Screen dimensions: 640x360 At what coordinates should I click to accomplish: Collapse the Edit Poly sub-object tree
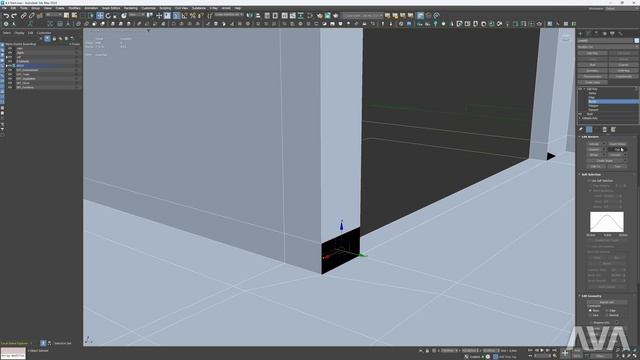[584, 89]
